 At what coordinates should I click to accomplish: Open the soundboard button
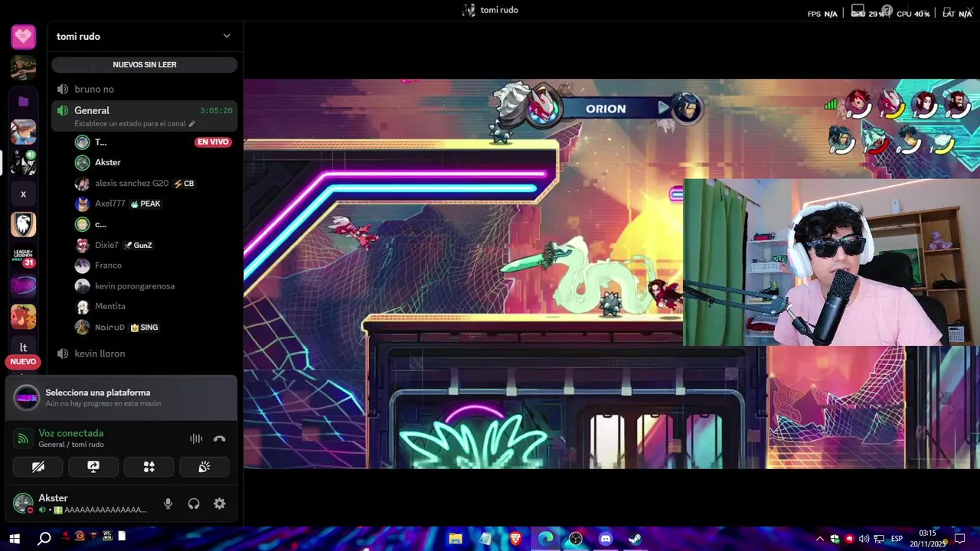[x=204, y=467]
